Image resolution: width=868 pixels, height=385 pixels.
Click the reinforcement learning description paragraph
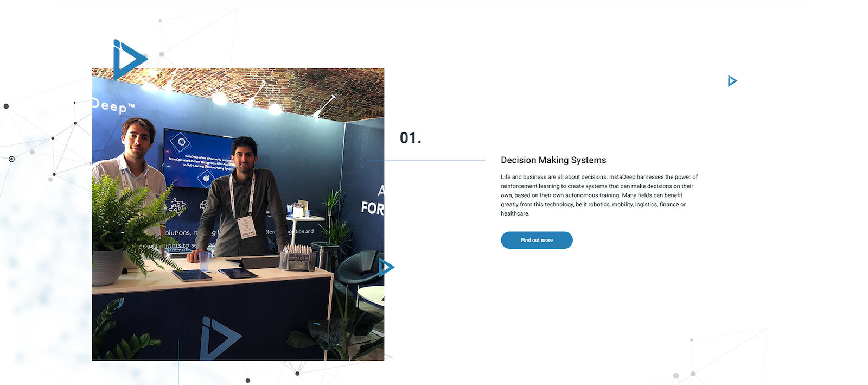599,195
